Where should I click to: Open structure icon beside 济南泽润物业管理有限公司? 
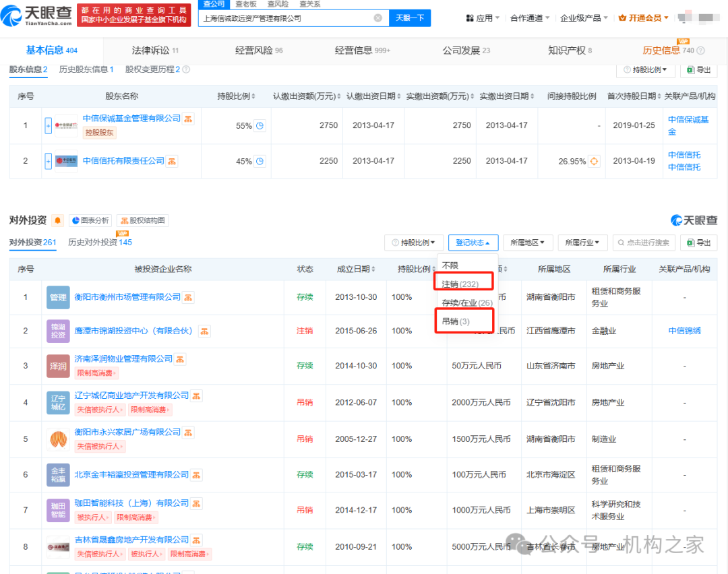(180, 359)
